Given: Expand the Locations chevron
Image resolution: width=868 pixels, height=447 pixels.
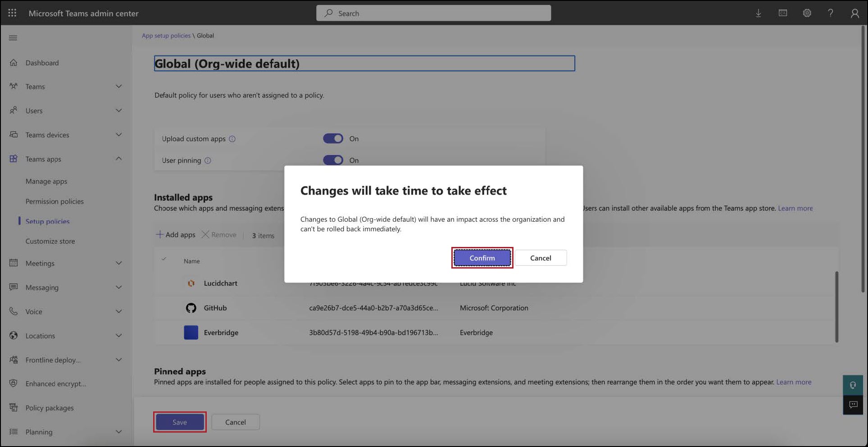Looking at the screenshot, I should point(118,335).
